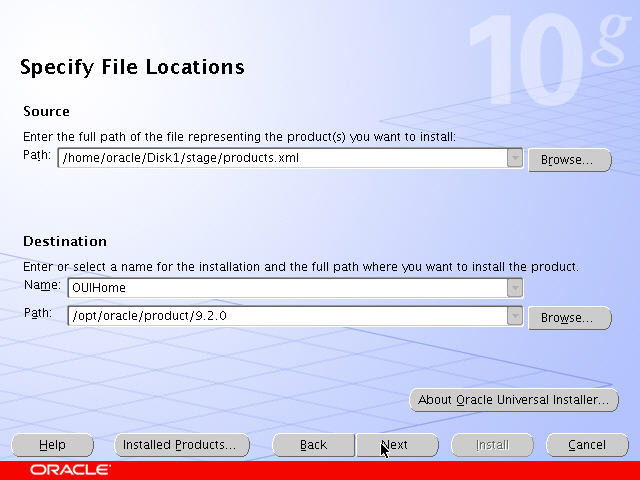Viewport: 640px width, 480px height.
Task: Click the Destination section label
Action: coord(65,241)
